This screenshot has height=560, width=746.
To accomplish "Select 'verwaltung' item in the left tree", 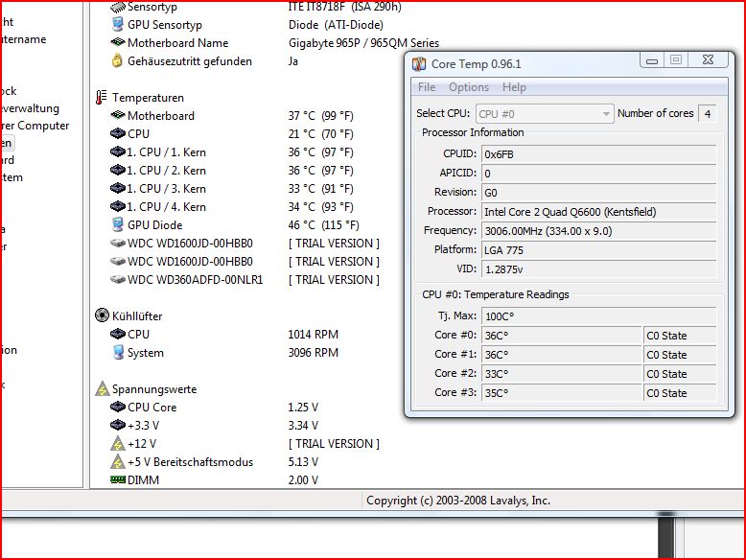I will pos(31,108).
